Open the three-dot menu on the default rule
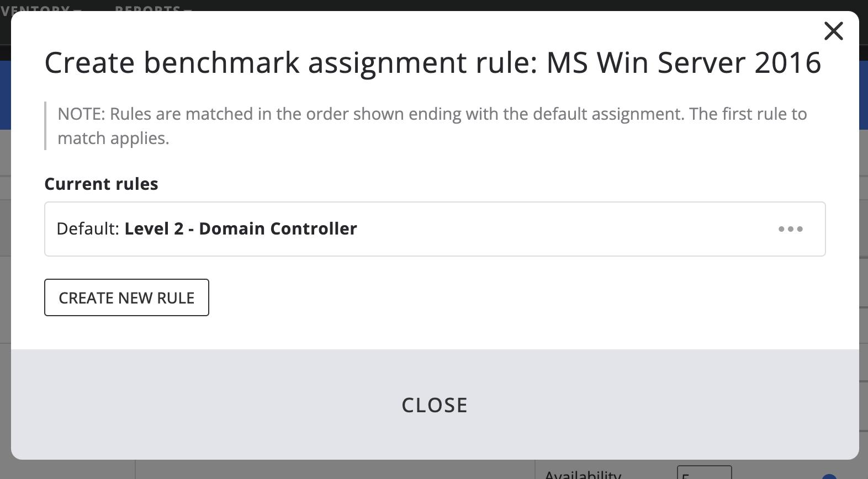The image size is (868, 479). pyautogui.click(x=790, y=229)
